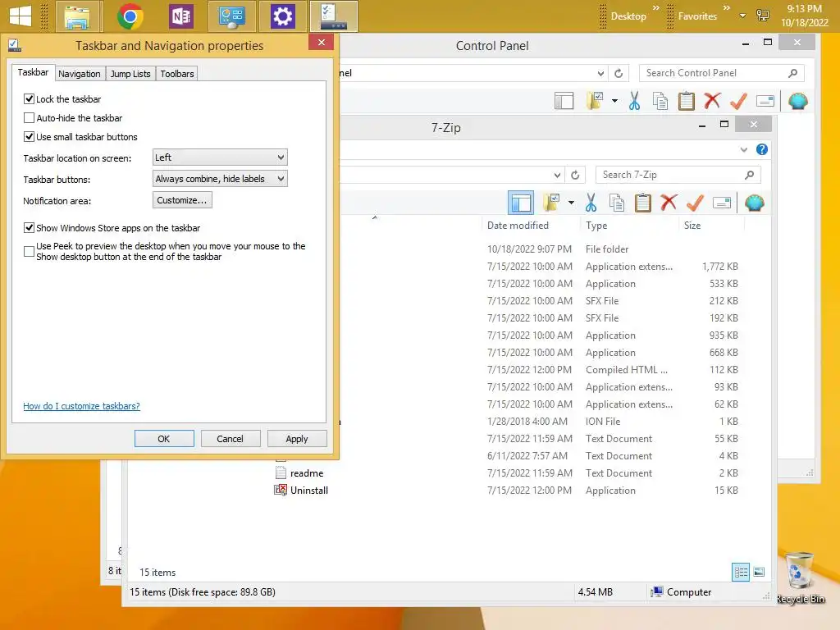Click Copy icon in Control Panel toolbar

660,101
